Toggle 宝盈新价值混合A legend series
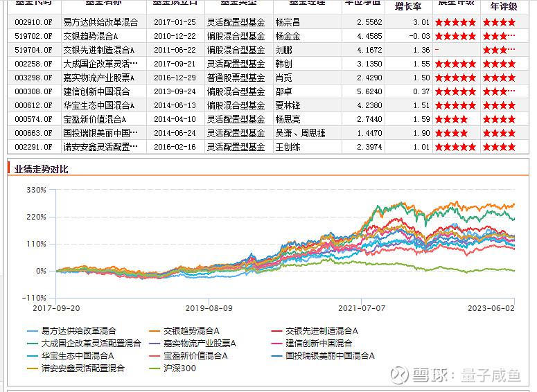The width and height of the screenshot is (537, 392). coord(188,356)
